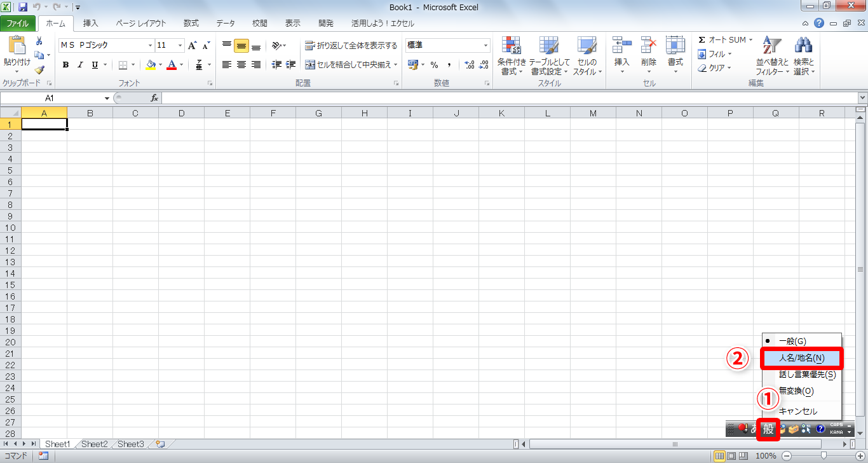Click the Decrease Decimal icon

(x=484, y=64)
